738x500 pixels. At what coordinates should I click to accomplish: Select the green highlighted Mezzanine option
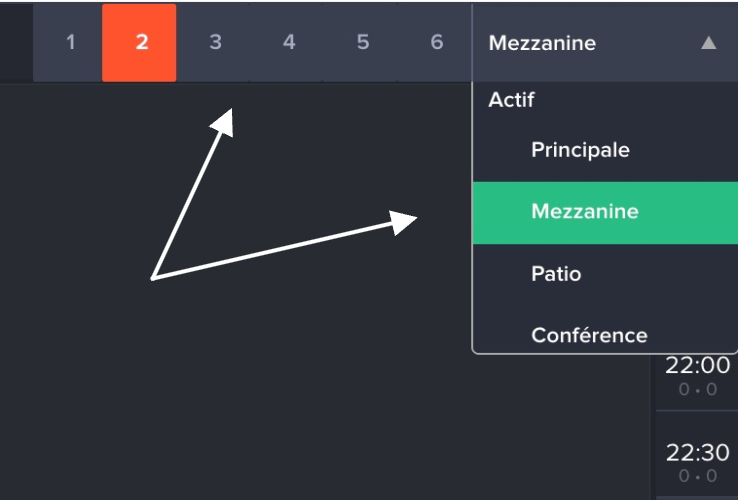point(585,212)
